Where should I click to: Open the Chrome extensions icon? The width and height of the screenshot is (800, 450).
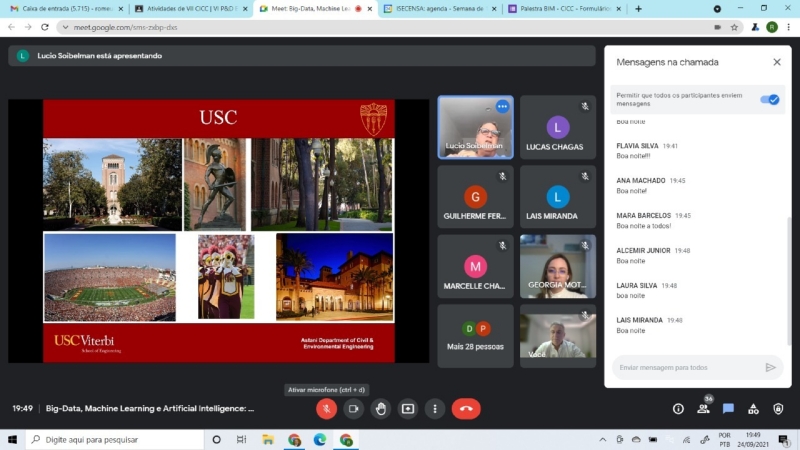pos(755,27)
